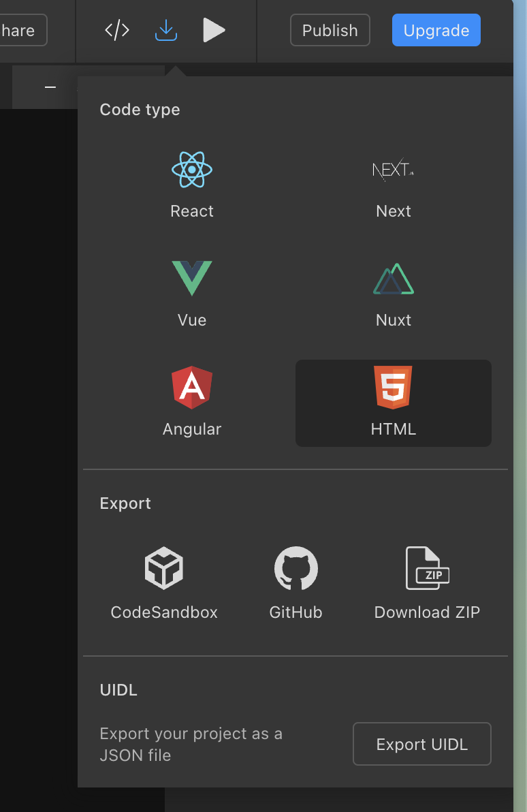Start preview with the play icon
Viewport: 527px width, 812px height.
pos(214,30)
